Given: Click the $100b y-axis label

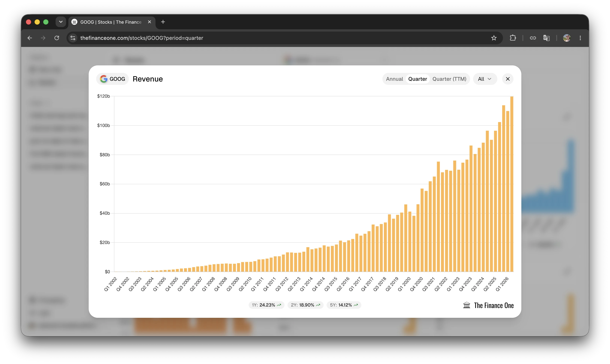Looking at the screenshot, I should 103,125.
